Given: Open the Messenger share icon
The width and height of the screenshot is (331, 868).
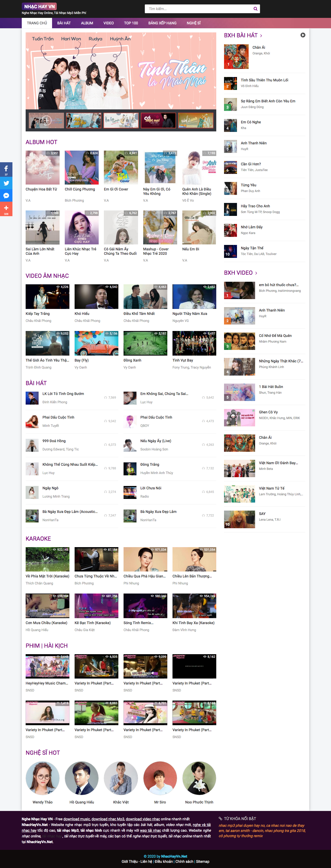Looking at the screenshot, I should (x=6, y=196).
